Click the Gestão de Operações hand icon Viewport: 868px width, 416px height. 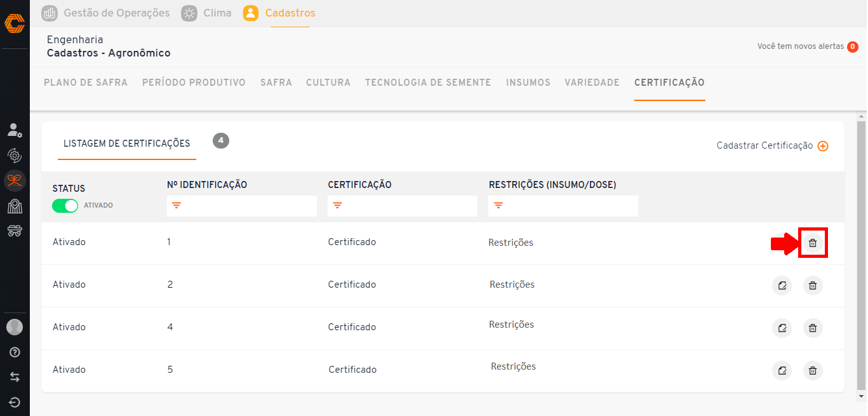tap(50, 13)
